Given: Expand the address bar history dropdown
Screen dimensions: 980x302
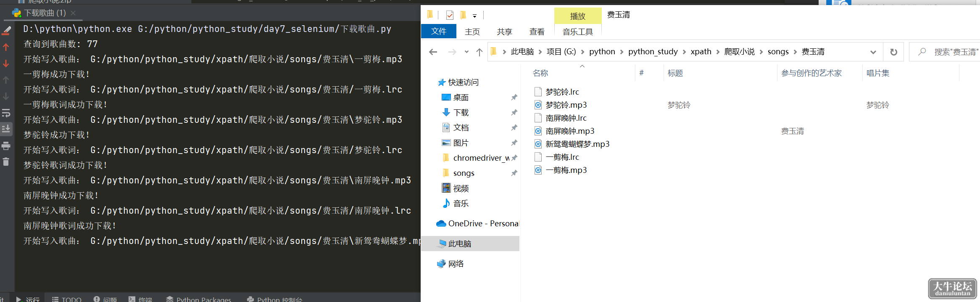Looking at the screenshot, I should 873,52.
